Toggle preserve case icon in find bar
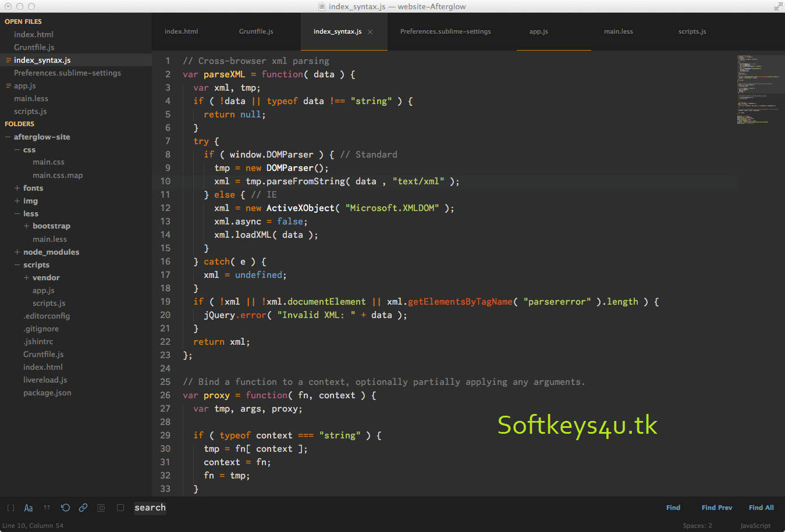 (x=120, y=508)
